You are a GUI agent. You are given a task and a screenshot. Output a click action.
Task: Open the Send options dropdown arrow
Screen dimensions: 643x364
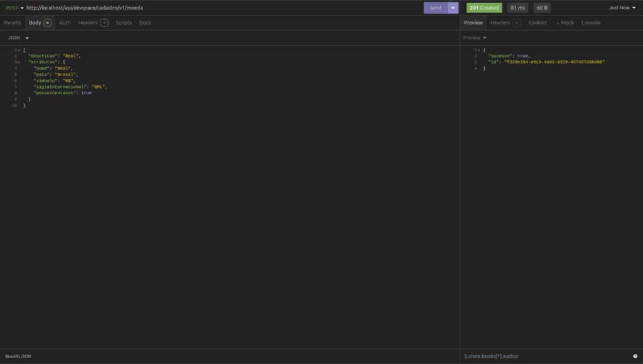[x=453, y=8]
